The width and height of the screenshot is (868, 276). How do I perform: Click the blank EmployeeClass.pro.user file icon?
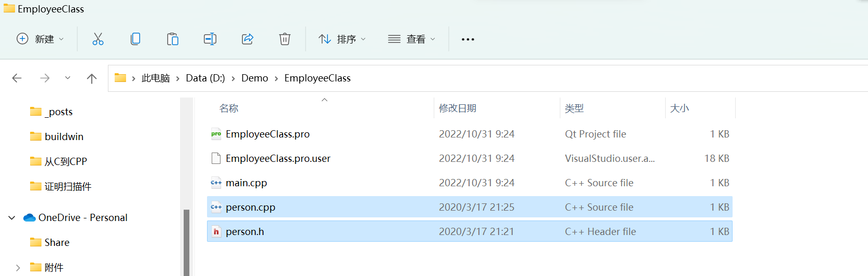216,158
